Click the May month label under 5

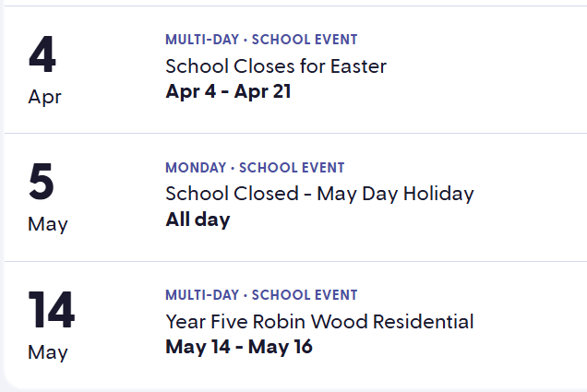(47, 224)
